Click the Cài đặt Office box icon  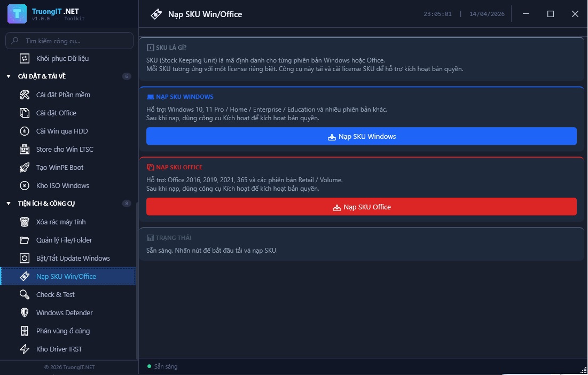click(x=25, y=113)
